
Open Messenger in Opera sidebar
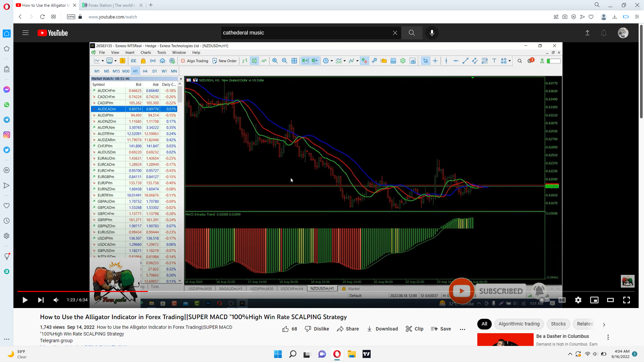(7, 89)
